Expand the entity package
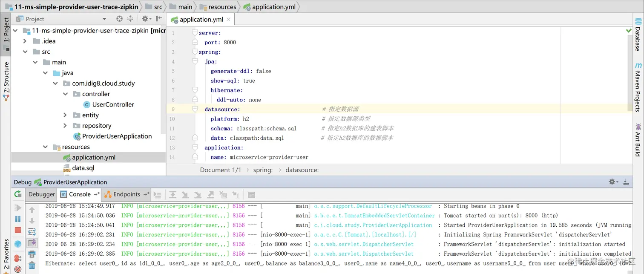The image size is (644, 274). 65,115
